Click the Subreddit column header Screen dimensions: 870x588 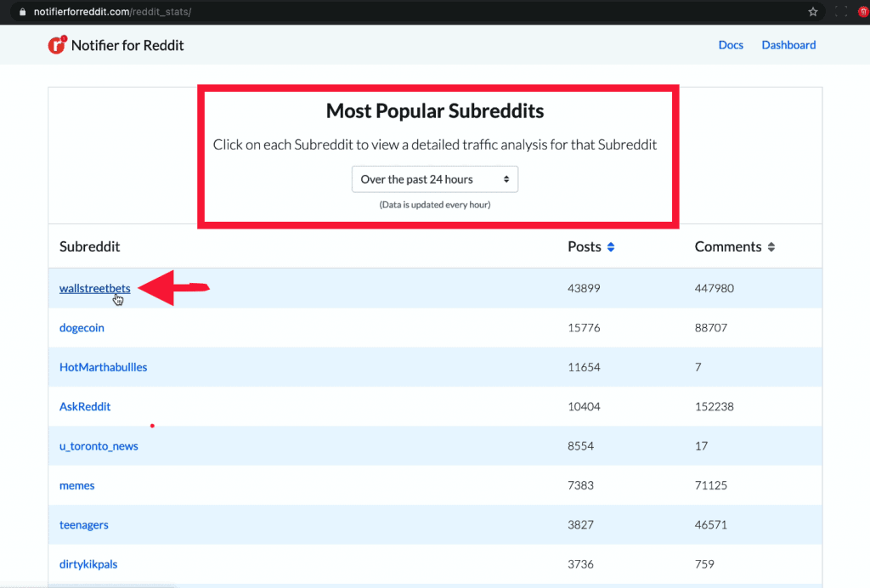point(89,246)
